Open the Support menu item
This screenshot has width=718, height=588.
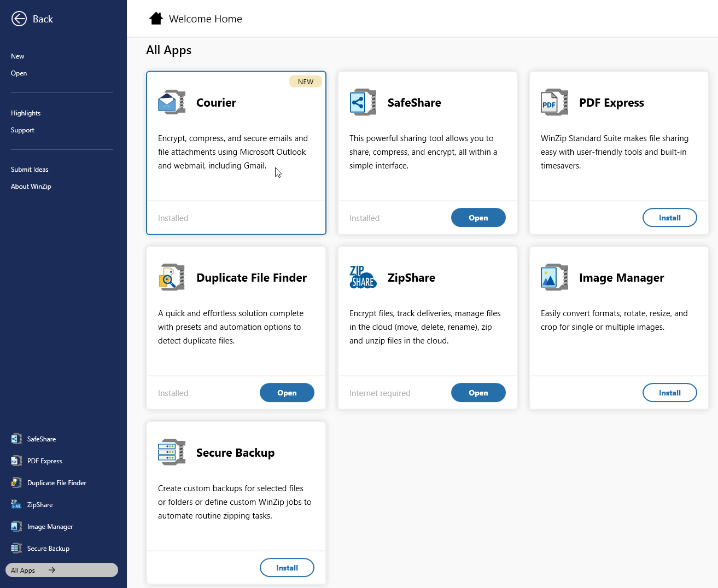coord(22,130)
